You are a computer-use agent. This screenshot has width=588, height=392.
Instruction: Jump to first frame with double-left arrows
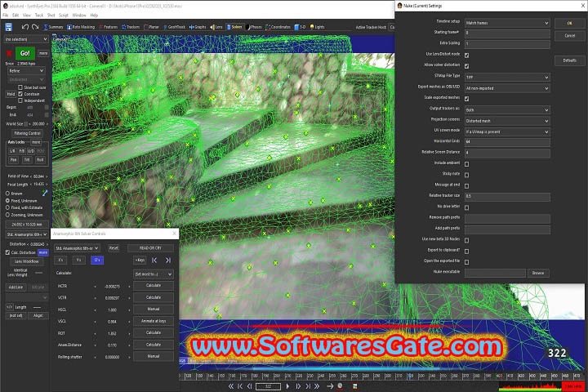pos(231,386)
